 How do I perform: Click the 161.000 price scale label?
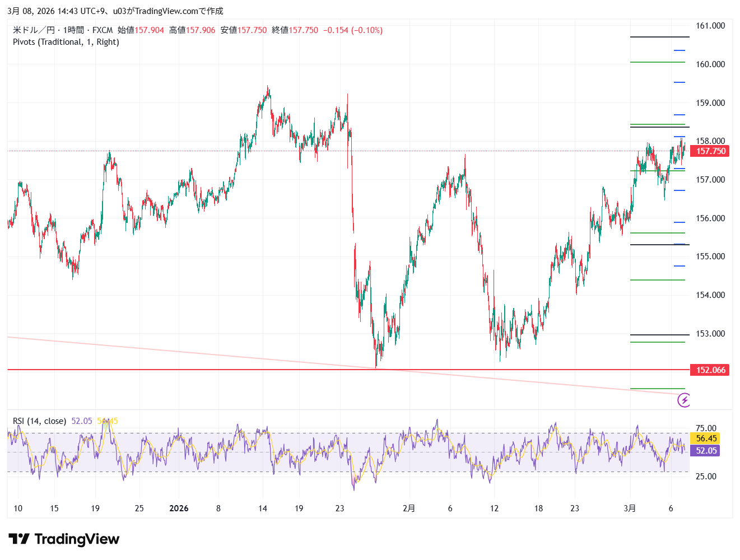click(710, 26)
